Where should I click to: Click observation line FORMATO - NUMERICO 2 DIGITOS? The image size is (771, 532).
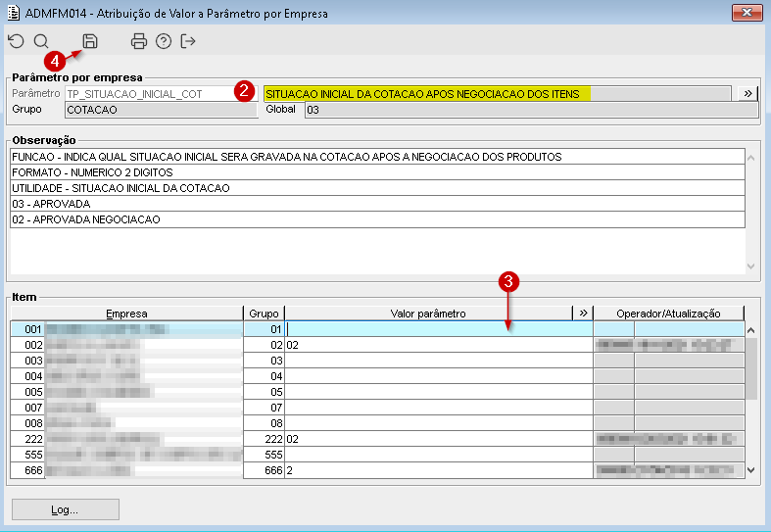click(377, 172)
